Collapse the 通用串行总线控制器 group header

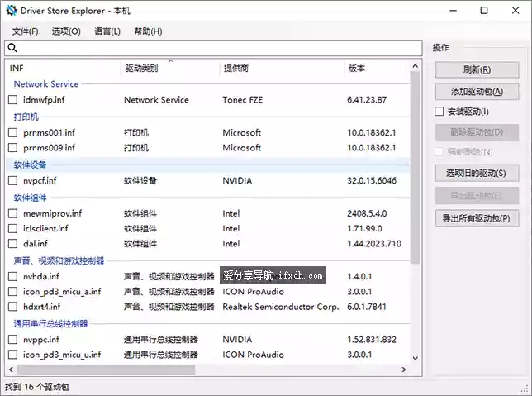pyautogui.click(x=50, y=323)
